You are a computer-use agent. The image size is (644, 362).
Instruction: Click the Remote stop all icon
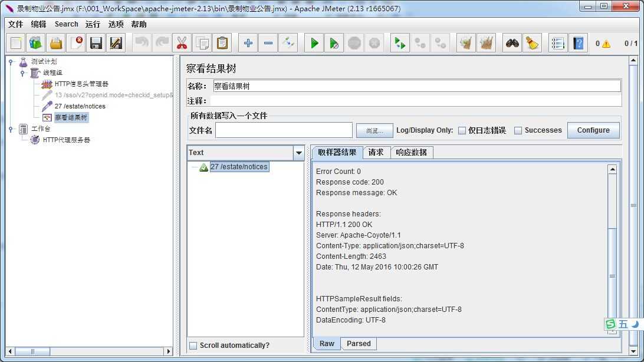coord(420,43)
